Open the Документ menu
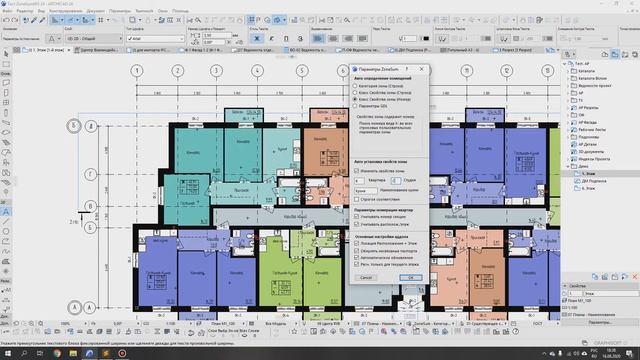640x360 pixels. click(x=96, y=11)
